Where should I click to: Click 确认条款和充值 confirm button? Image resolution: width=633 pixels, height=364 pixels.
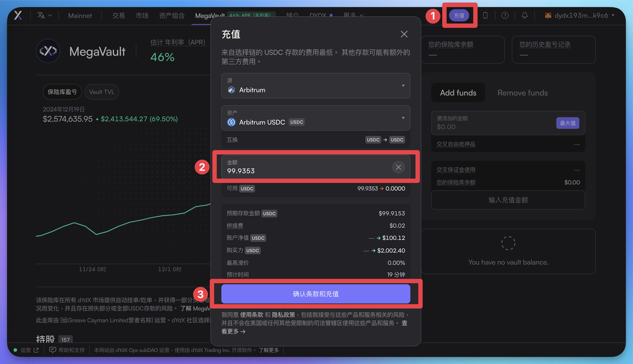point(315,294)
